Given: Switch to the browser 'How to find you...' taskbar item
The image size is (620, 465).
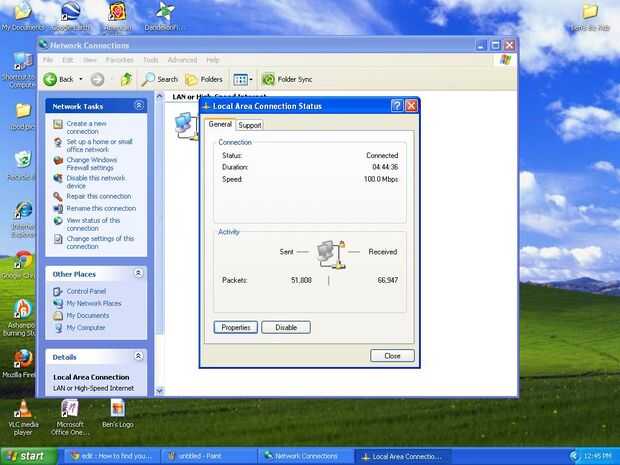Looking at the screenshot, I should click(x=112, y=456).
